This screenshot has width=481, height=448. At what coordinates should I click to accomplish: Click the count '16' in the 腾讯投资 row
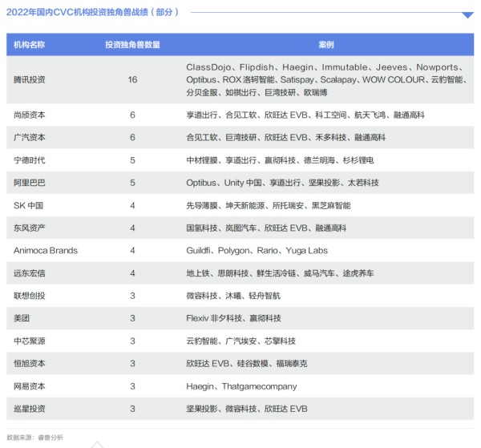point(132,79)
